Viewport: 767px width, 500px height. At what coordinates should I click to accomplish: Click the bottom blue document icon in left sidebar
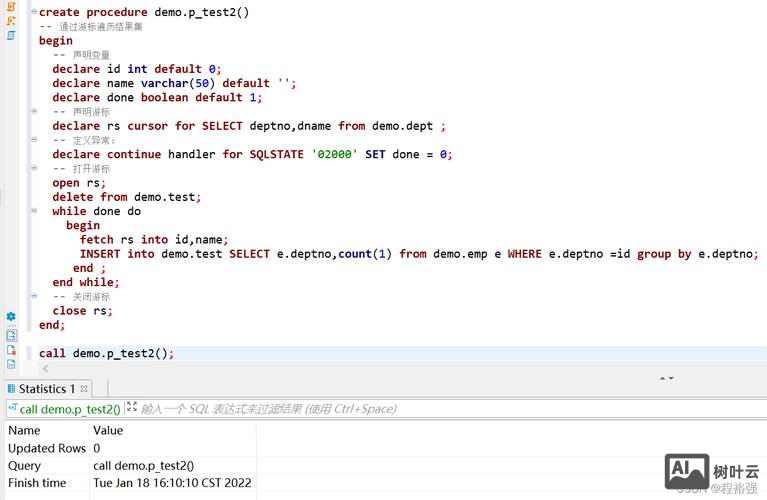pos(11,364)
